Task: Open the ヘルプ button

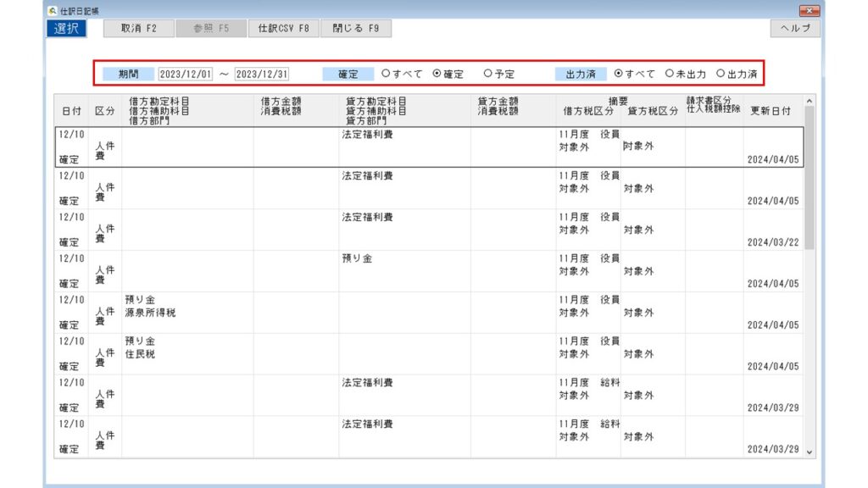Action: 795,28
